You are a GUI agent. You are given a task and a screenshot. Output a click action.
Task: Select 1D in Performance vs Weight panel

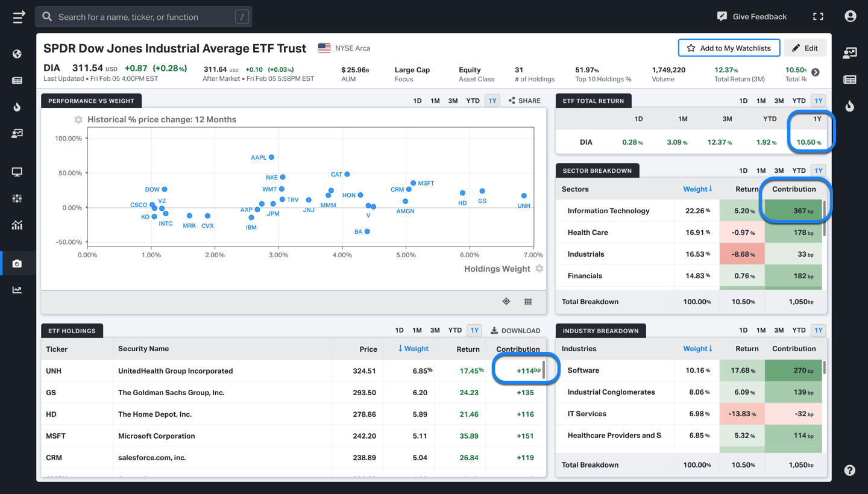click(417, 101)
